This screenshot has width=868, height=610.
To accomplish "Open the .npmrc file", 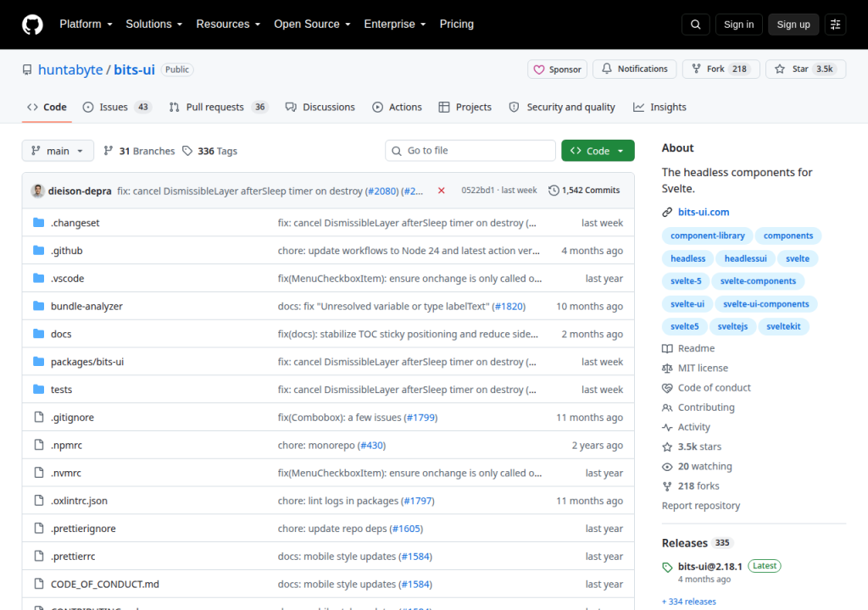I will [66, 445].
